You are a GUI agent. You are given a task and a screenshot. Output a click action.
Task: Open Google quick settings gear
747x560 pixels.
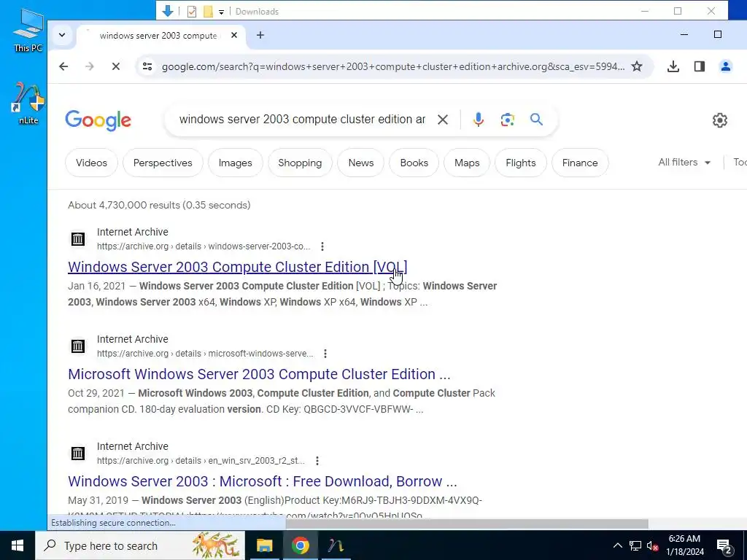point(719,120)
